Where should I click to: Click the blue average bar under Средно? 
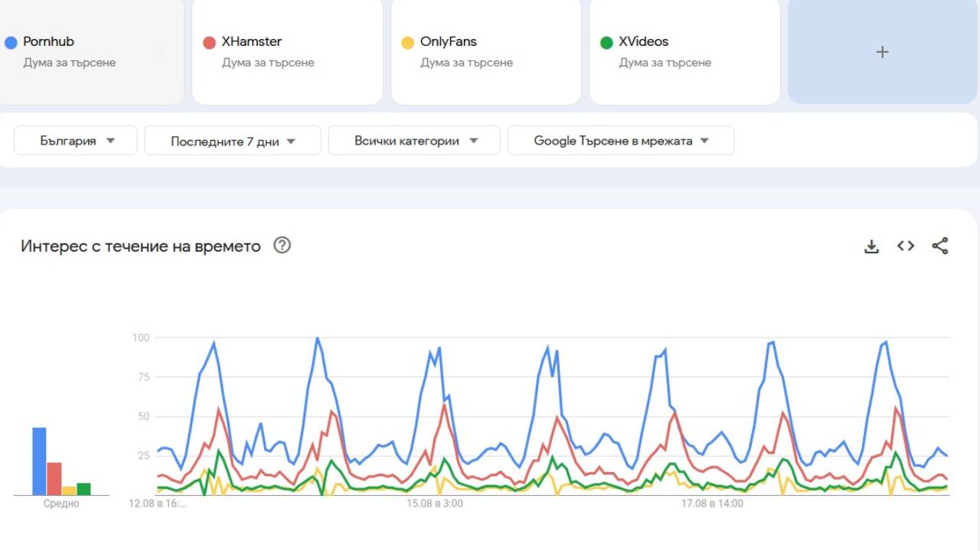tap(38, 458)
